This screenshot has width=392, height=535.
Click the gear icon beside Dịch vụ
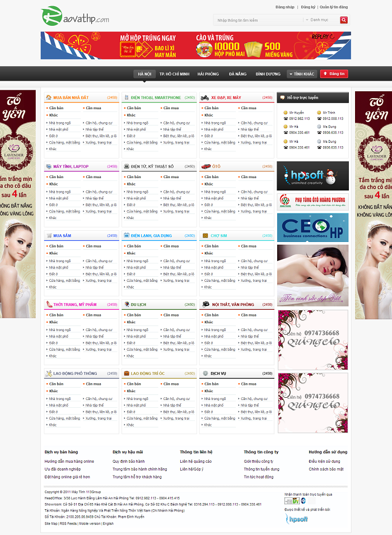pos(205,374)
